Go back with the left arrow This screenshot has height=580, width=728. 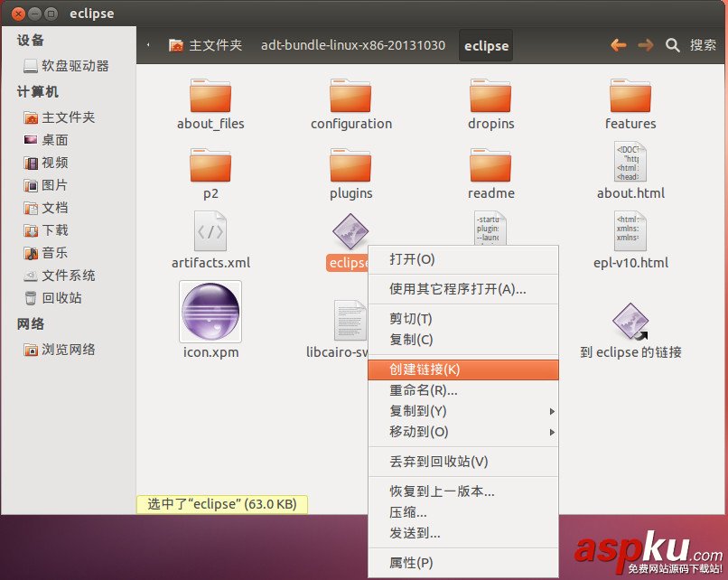pyautogui.click(x=619, y=45)
